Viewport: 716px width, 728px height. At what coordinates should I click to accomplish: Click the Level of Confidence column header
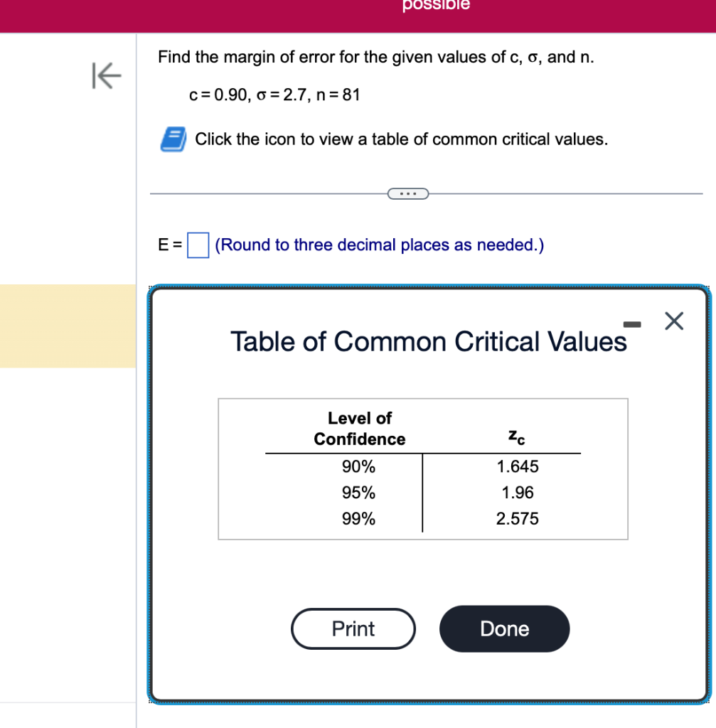pyautogui.click(x=359, y=429)
